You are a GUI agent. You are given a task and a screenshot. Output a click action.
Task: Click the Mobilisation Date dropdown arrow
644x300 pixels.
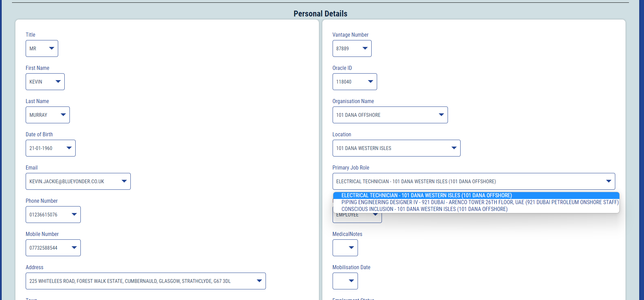(x=351, y=281)
